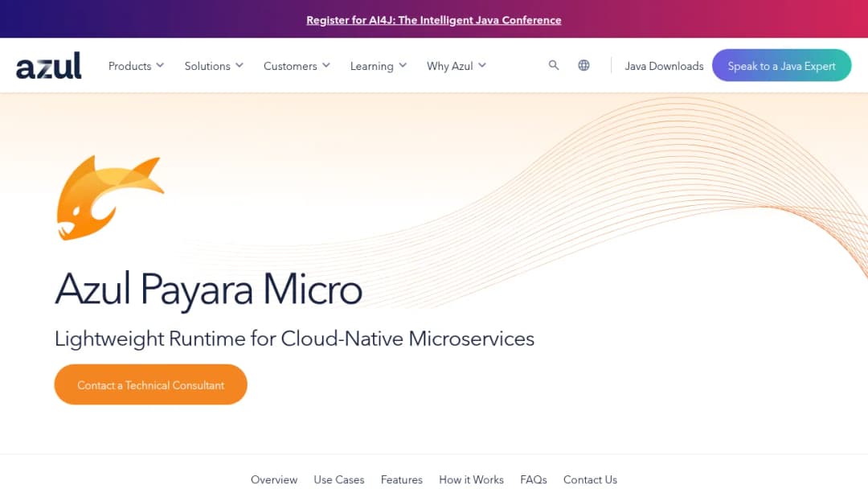Jump to the Overview section tab

(274, 479)
